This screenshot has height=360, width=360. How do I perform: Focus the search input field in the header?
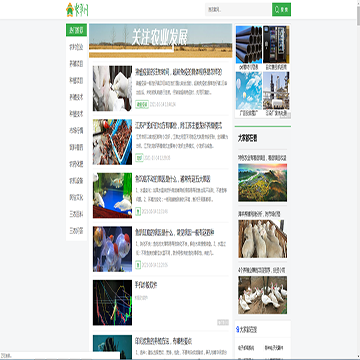[238, 10]
